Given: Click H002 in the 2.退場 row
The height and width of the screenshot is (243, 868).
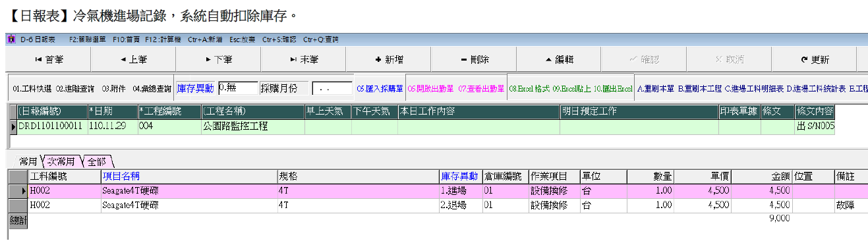Looking at the screenshot, I should (65, 205).
